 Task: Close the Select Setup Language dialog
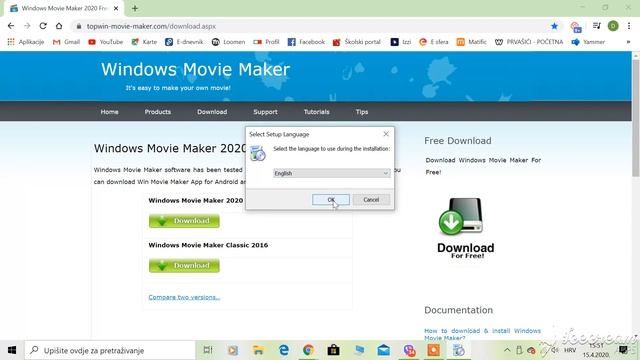(386, 134)
